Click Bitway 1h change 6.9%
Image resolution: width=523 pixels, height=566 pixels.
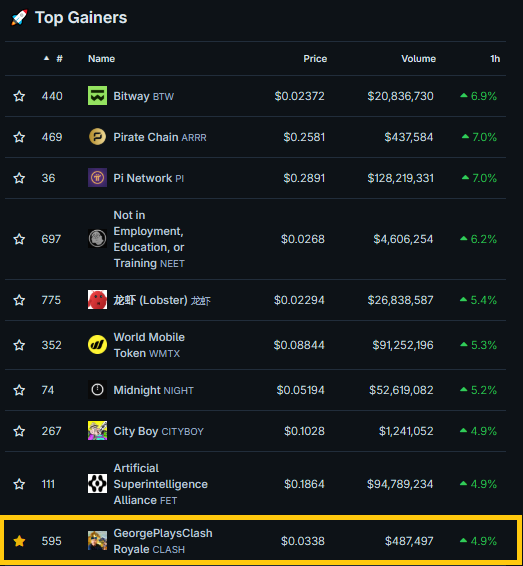[479, 96]
